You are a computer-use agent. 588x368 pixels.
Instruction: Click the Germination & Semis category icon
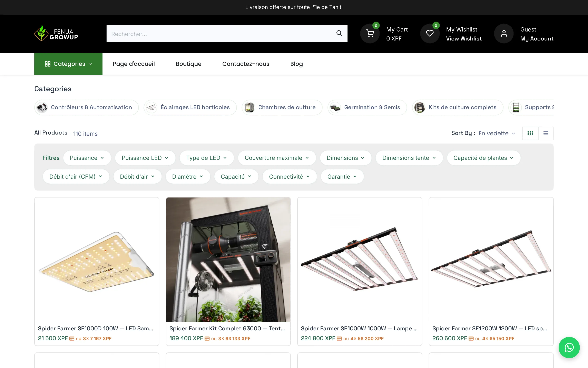point(335,107)
